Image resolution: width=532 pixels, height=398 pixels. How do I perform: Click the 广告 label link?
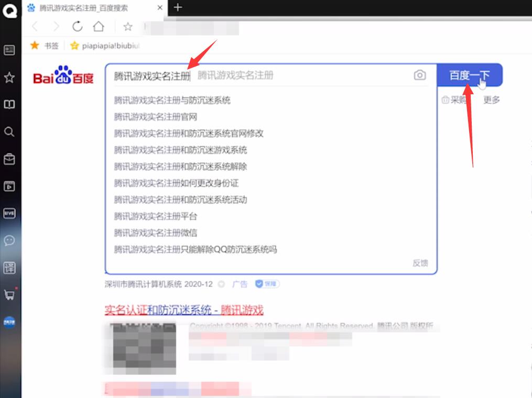click(x=240, y=284)
